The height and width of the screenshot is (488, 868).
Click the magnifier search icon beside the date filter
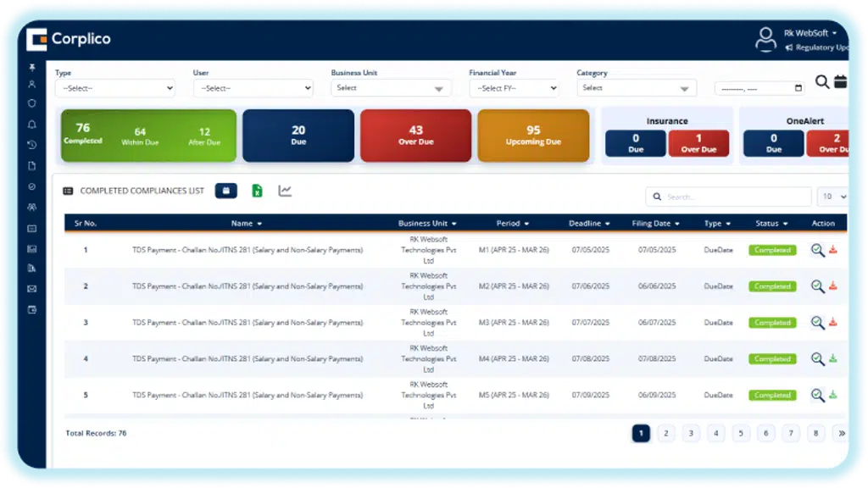[822, 82]
